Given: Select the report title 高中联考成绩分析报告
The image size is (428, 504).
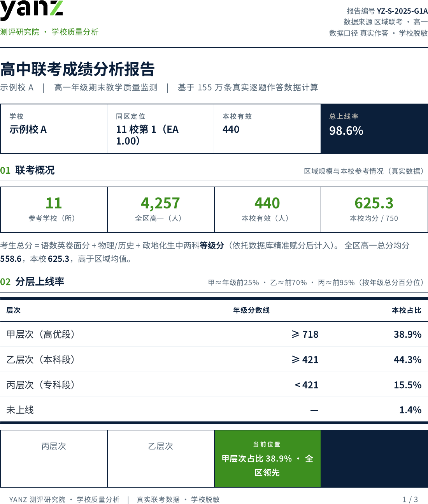Looking at the screenshot, I should click(x=77, y=69).
